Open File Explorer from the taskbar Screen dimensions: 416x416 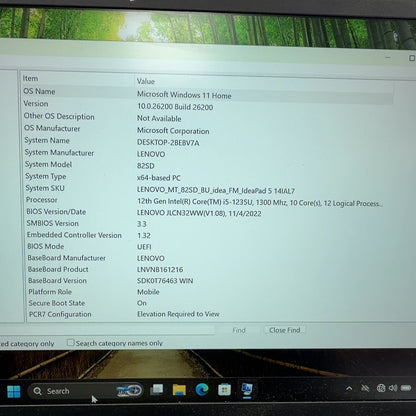(x=179, y=389)
